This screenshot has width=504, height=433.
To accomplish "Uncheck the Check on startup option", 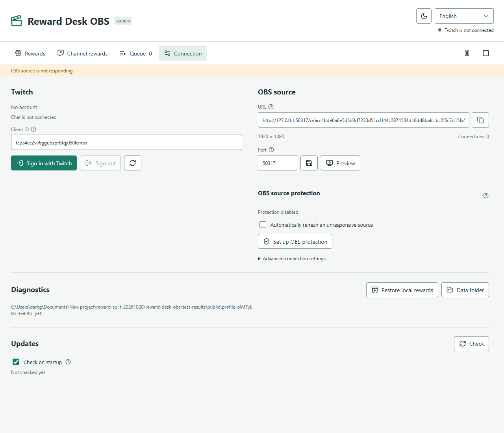I will pos(16,362).
